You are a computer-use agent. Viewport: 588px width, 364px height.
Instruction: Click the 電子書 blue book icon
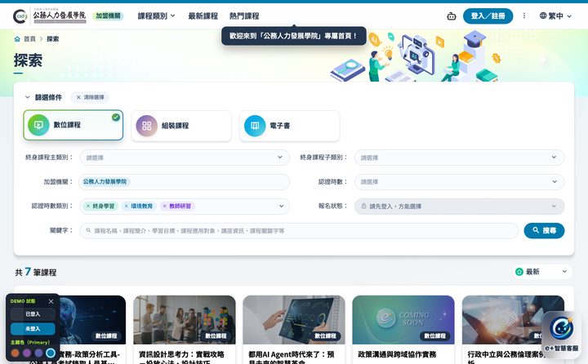coord(255,126)
